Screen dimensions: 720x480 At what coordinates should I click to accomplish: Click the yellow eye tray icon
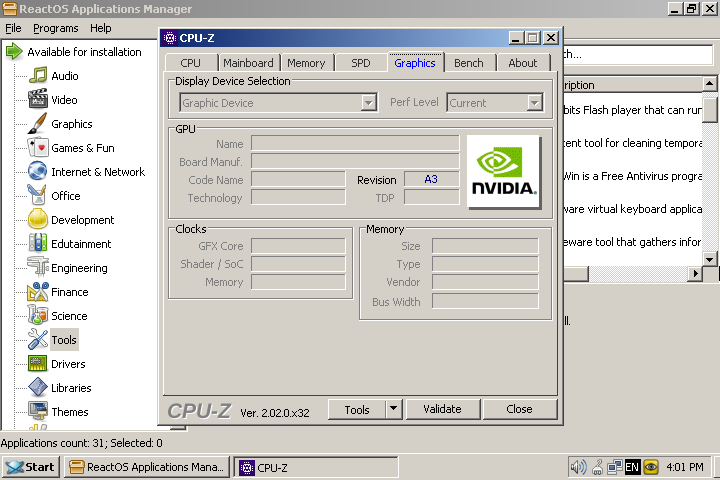click(x=651, y=467)
